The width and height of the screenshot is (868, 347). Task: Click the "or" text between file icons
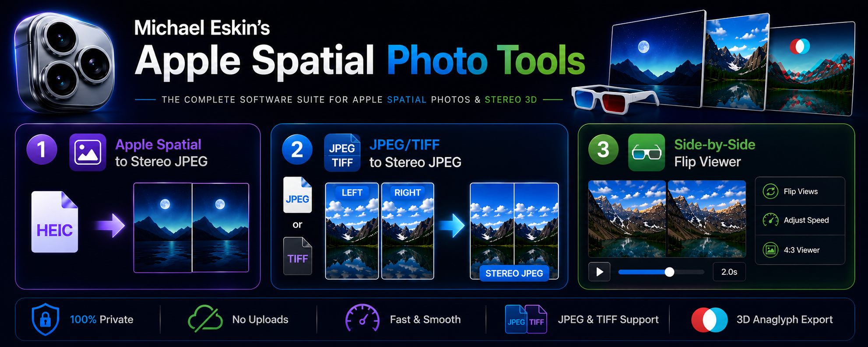pyautogui.click(x=298, y=225)
